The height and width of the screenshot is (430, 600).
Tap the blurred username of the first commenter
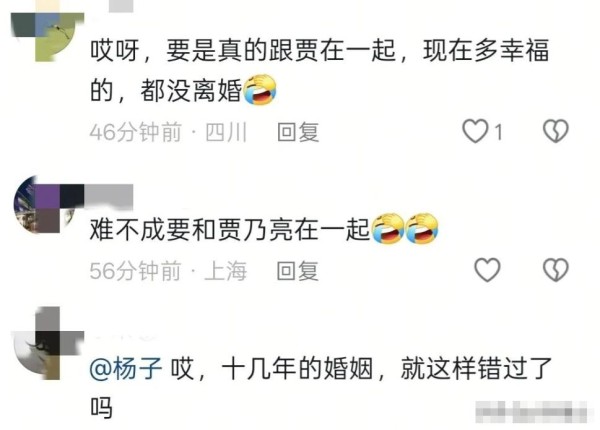(121, 6)
